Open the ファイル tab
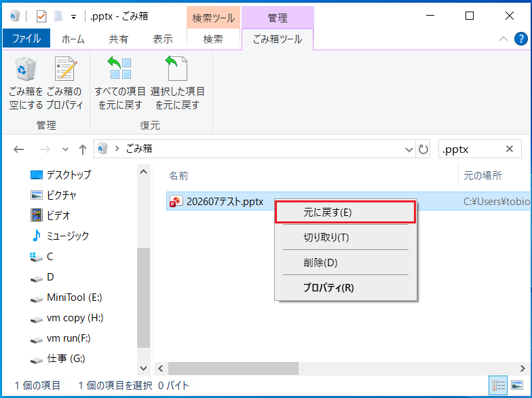Screen dimensions: 532x398 pyautogui.click(x=26, y=38)
